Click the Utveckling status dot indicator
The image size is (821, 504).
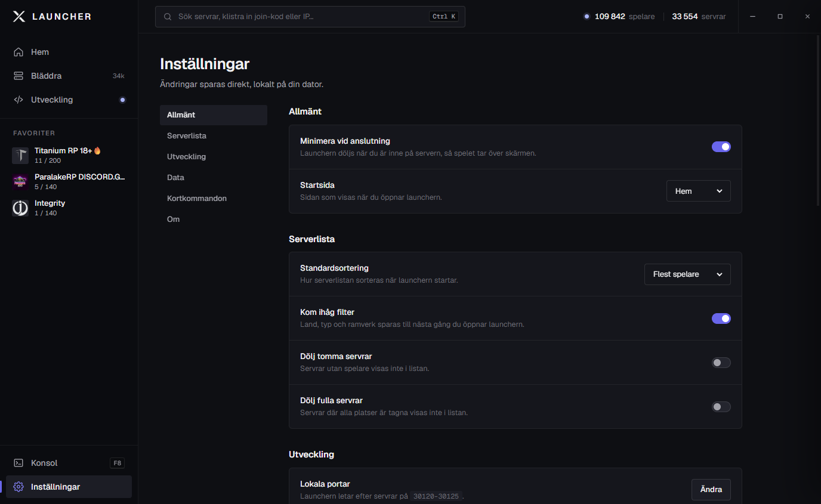122,100
